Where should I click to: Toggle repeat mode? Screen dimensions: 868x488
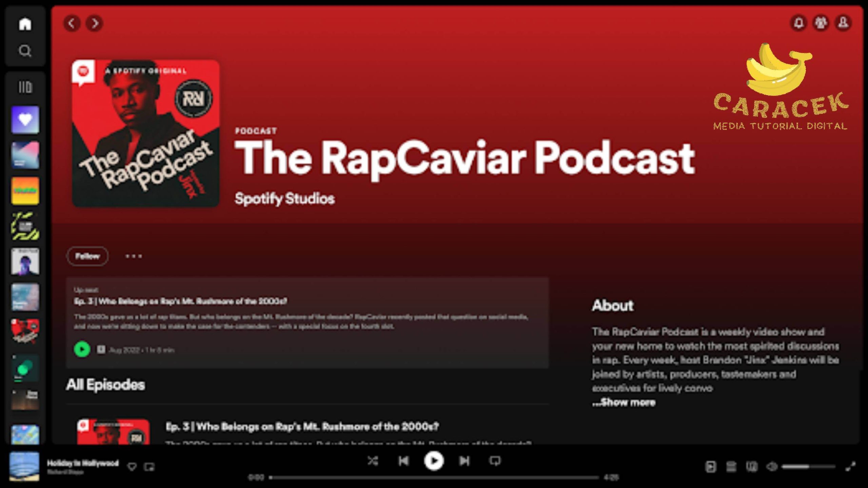(495, 461)
